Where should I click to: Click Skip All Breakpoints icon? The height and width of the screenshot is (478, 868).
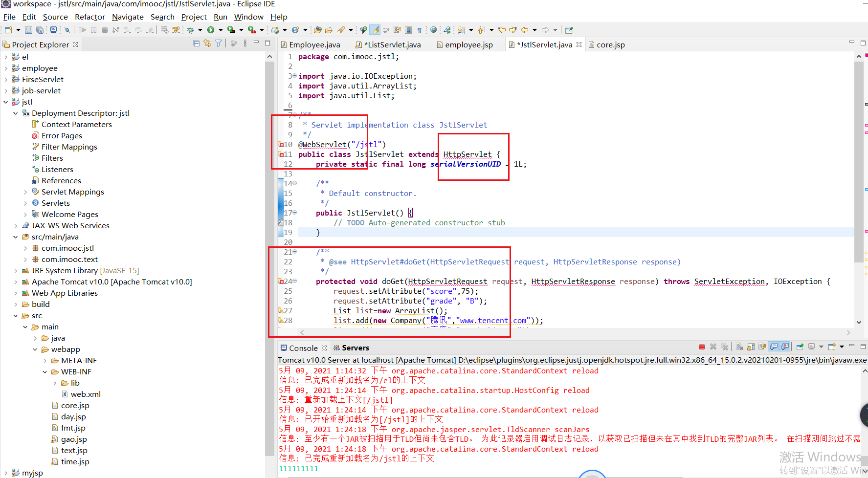67,30
